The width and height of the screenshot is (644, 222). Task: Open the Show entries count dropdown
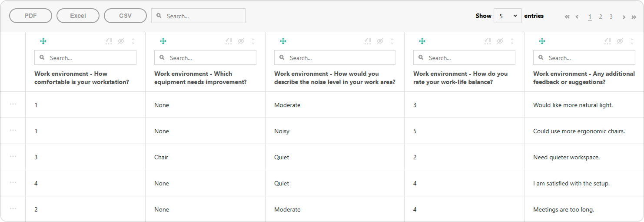pyautogui.click(x=508, y=16)
